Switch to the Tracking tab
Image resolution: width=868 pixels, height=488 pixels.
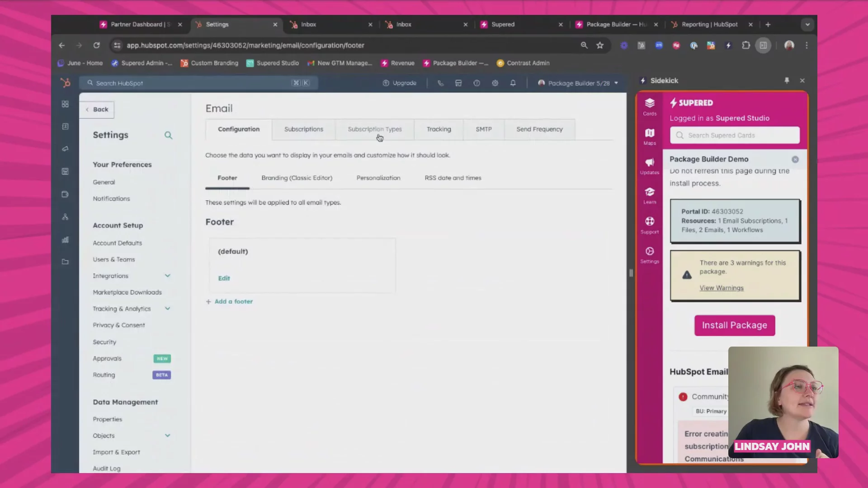439,129
